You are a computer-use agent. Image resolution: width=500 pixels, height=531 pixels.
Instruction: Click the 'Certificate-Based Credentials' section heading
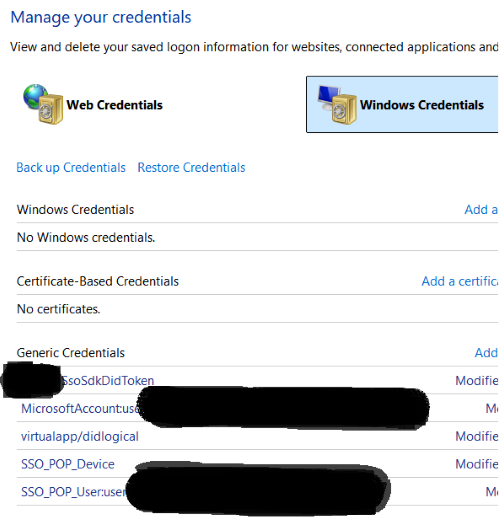pos(98,281)
